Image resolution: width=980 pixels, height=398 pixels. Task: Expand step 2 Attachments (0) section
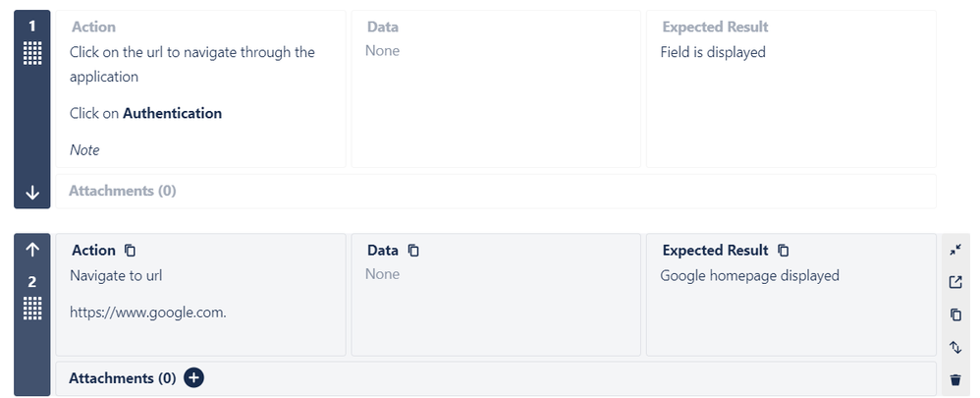[x=123, y=378]
